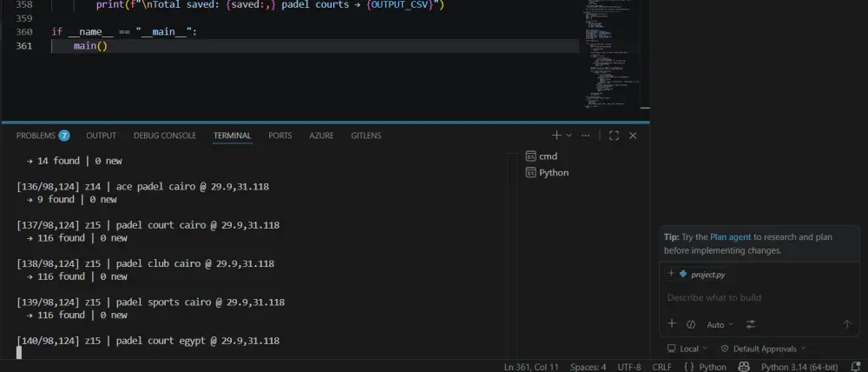Click the chat attach plus icon
Viewport: 868px width, 372px height.
pyautogui.click(x=672, y=324)
